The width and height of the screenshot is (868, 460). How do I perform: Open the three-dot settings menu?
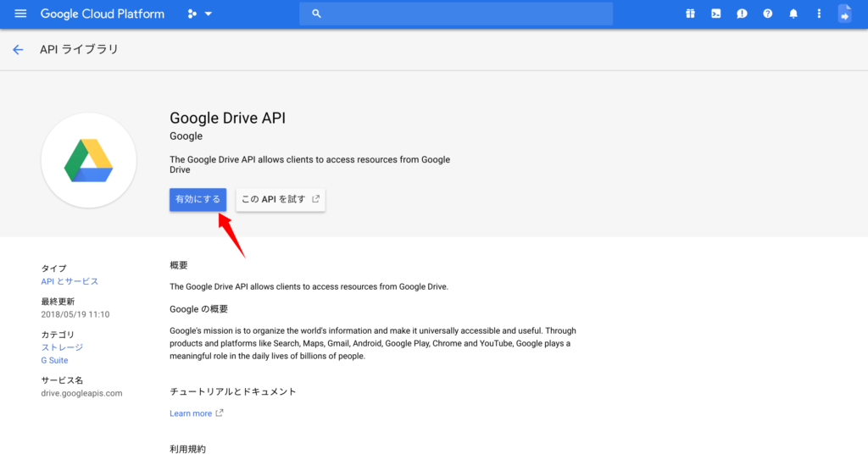click(819, 14)
